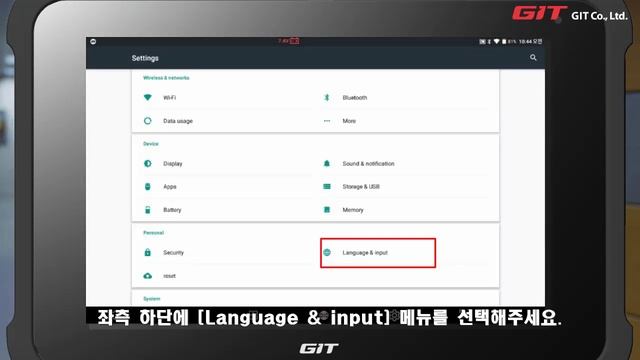Tap the Display brightness icon

coord(148,164)
